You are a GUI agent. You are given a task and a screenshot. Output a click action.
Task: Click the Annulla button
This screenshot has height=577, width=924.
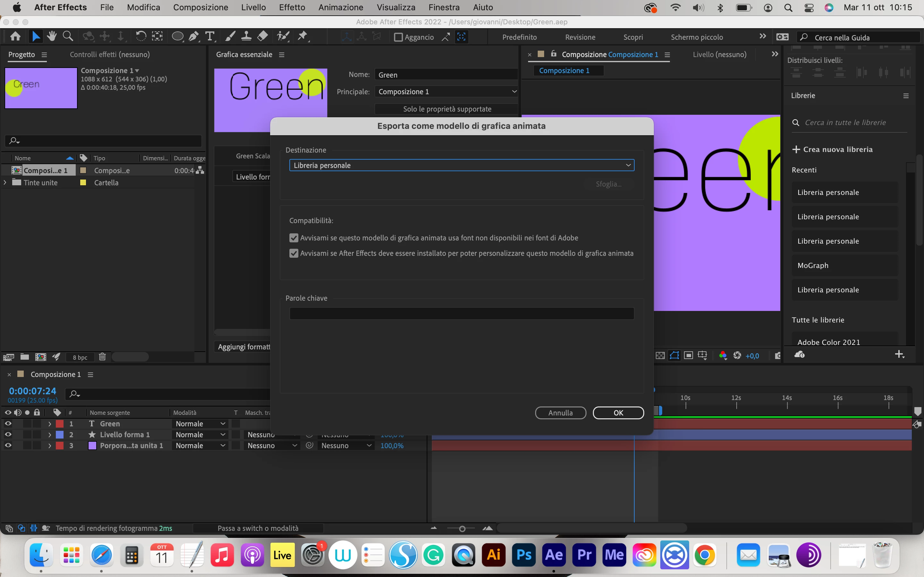pyautogui.click(x=560, y=413)
